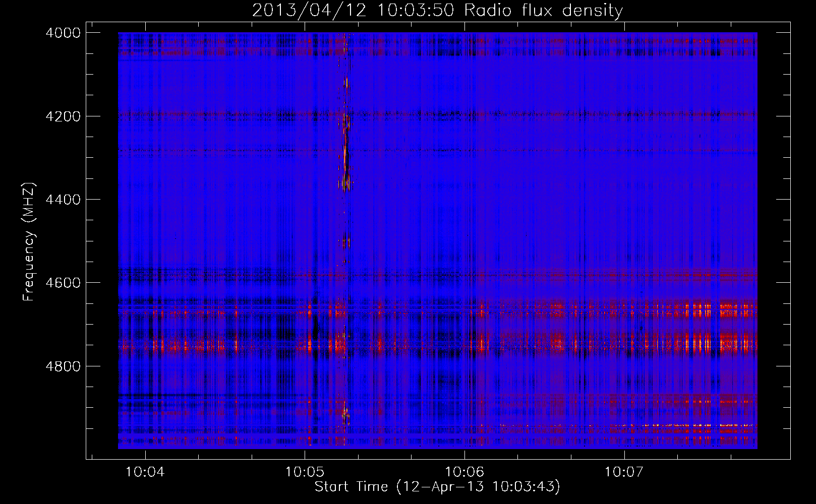The width and height of the screenshot is (816, 504).
Task: Click the 'Frequency (MHZ)' axis title
Action: 29,242
